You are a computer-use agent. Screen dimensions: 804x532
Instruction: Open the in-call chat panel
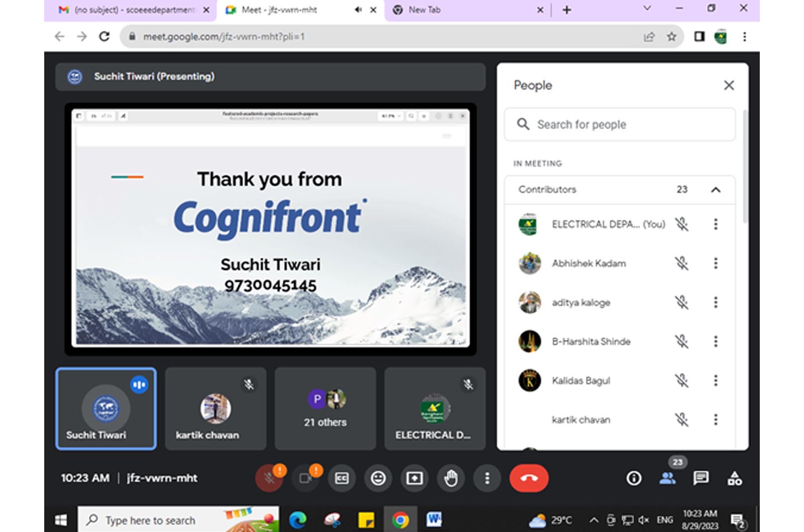coord(700,478)
